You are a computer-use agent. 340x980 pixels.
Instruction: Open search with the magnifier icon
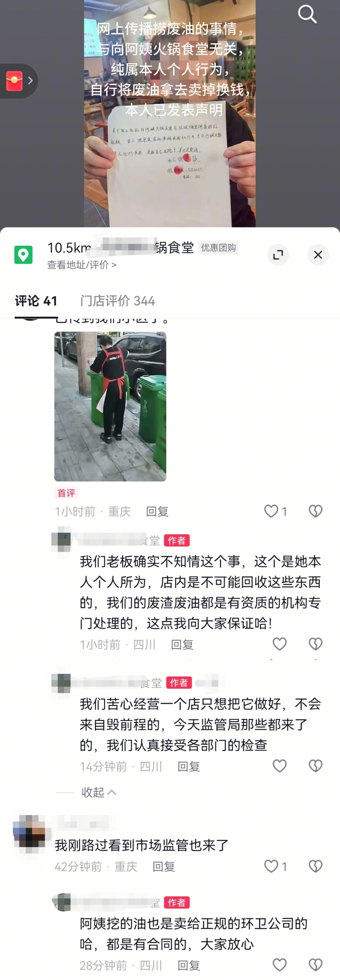pos(307,14)
